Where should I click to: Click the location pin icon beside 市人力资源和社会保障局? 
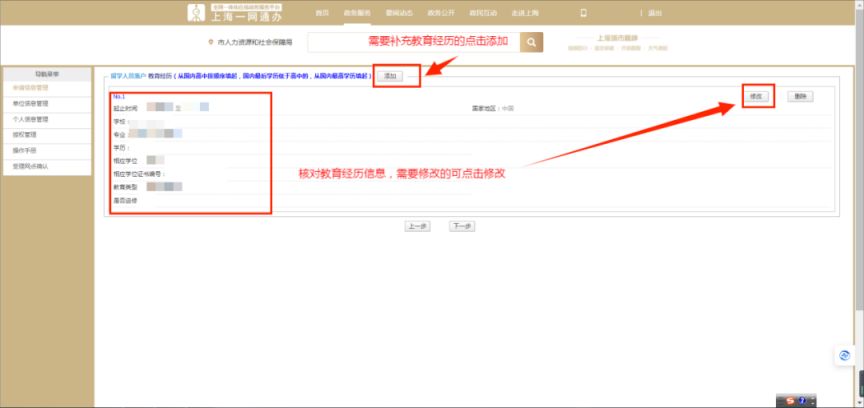[210, 42]
